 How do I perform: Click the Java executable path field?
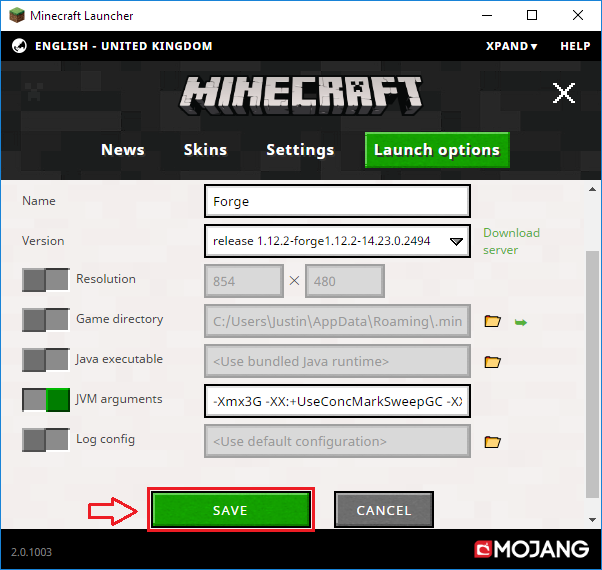pos(337,361)
